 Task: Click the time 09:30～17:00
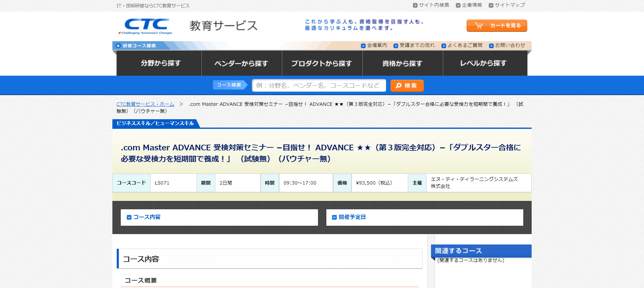300,183
